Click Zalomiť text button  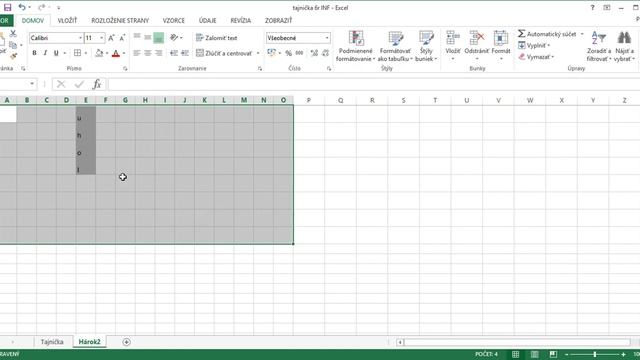[216, 38]
